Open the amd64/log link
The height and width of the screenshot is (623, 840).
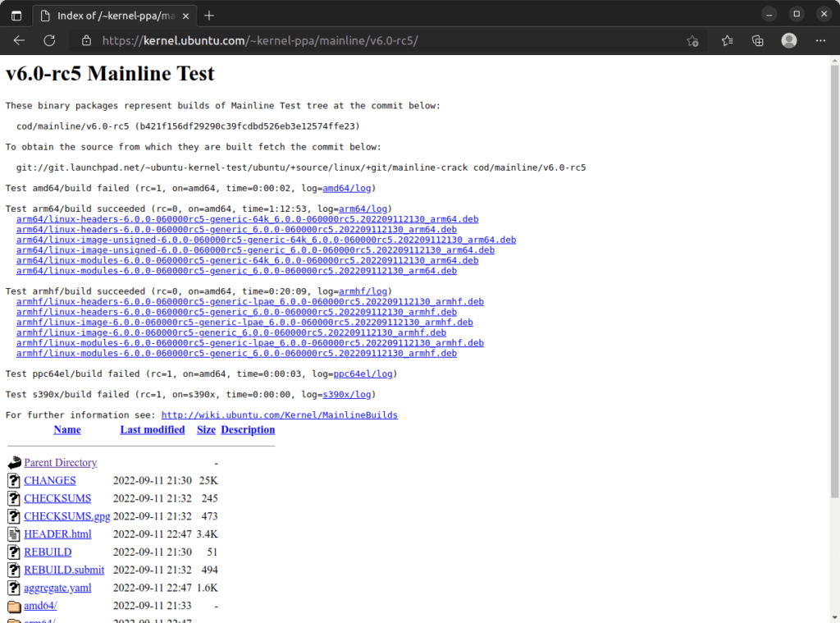pos(347,188)
